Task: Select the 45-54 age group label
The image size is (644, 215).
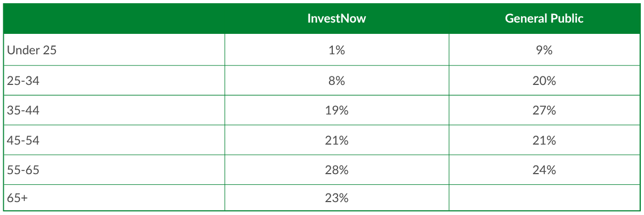Action: pyautogui.click(x=23, y=140)
